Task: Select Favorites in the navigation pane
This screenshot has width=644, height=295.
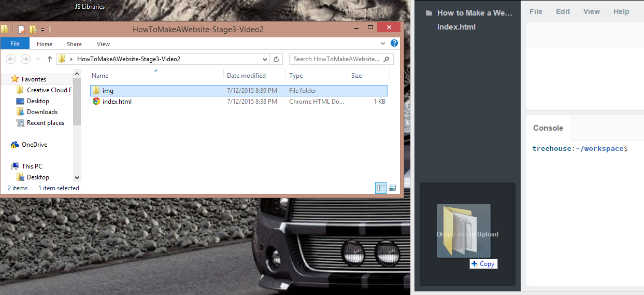Action: click(34, 79)
